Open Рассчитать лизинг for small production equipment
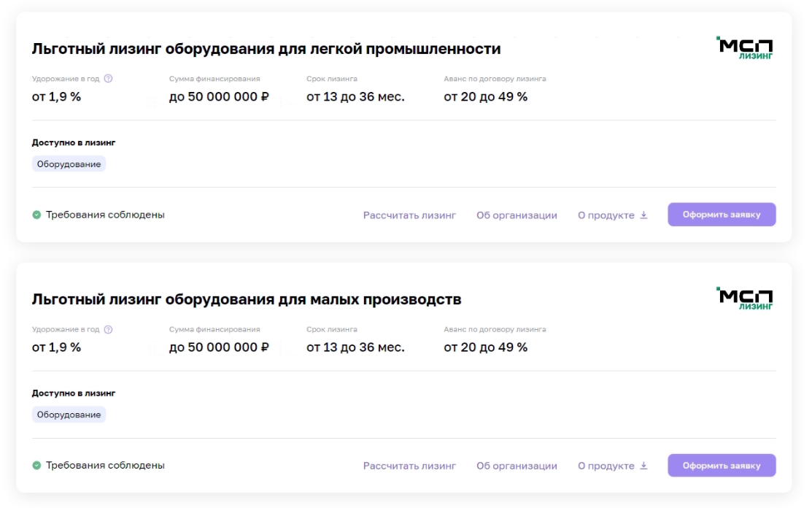Image resolution: width=812 pixels, height=508 pixels. 409,466
